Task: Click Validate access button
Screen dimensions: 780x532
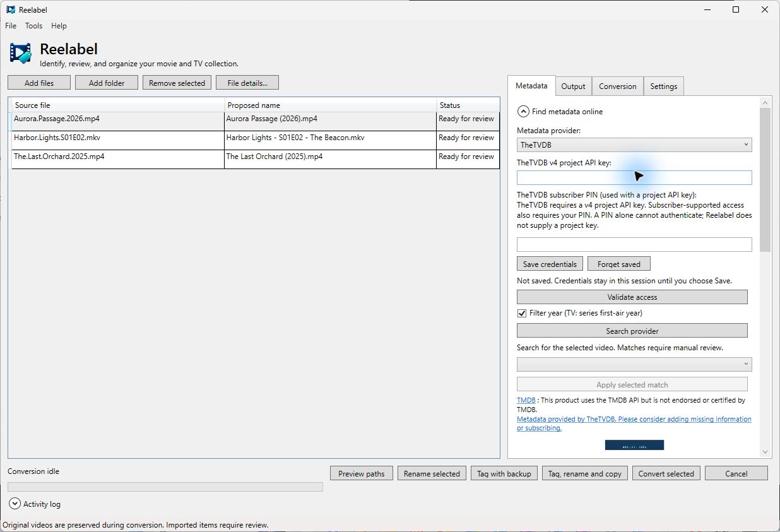Action: [632, 297]
